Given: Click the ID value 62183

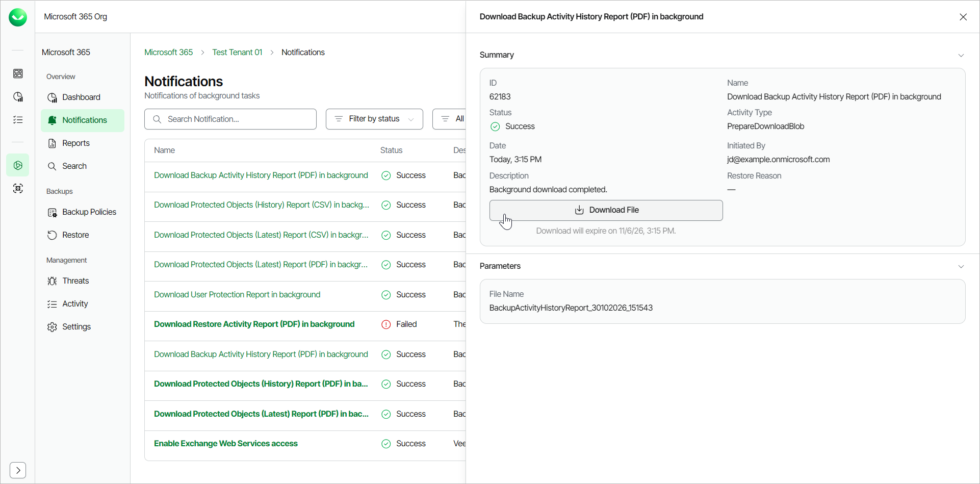Looking at the screenshot, I should click(x=500, y=96).
